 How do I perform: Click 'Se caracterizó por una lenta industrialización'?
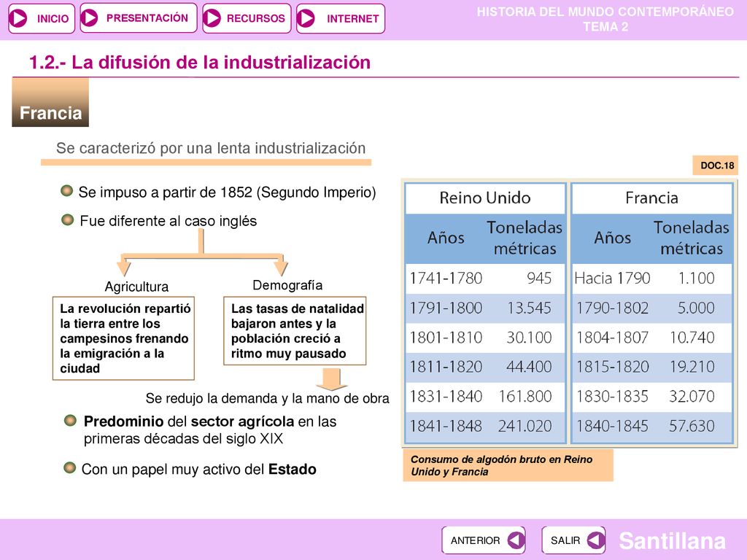(211, 148)
